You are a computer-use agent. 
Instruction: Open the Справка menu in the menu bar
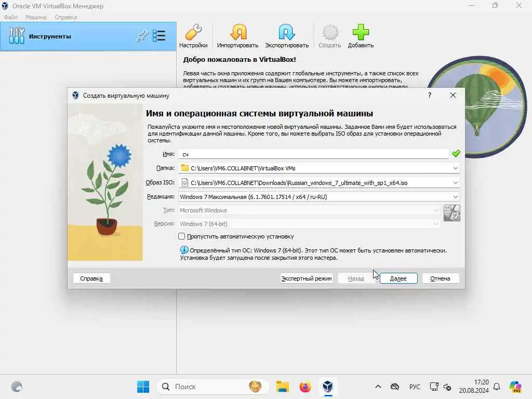[66, 17]
